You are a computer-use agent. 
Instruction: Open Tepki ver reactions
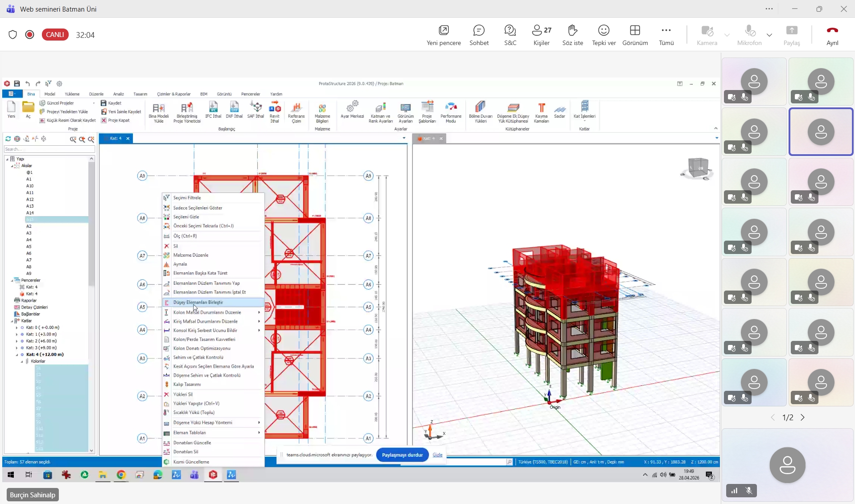(604, 35)
